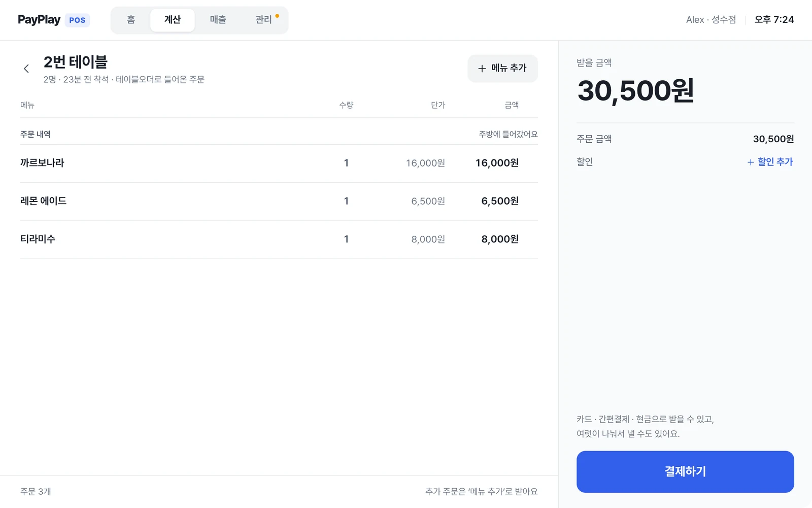Open the 관리 tab
Viewport: 812px width, 508px height.
coord(264,20)
